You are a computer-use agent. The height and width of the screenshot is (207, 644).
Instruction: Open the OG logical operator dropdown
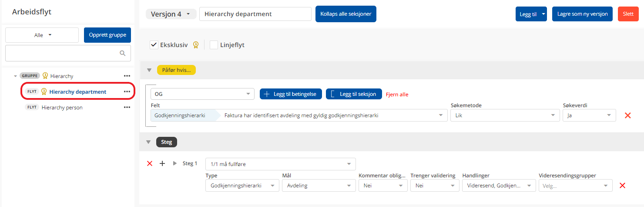(202, 94)
